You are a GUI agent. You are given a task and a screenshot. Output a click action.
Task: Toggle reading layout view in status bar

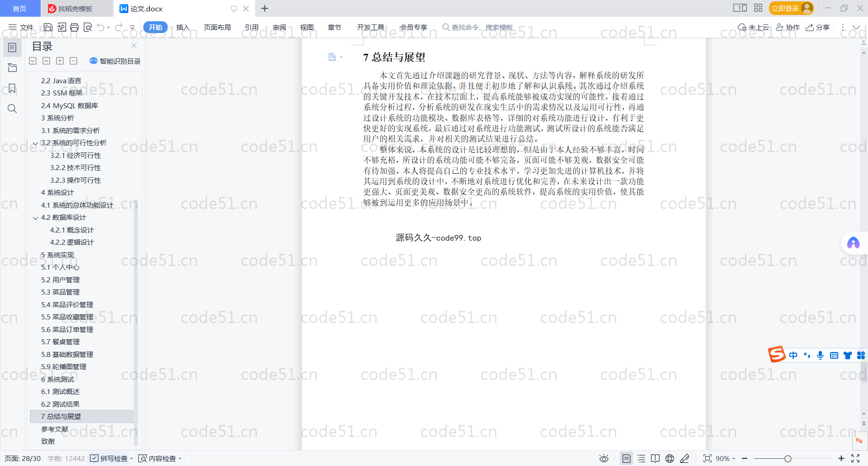tap(655, 458)
